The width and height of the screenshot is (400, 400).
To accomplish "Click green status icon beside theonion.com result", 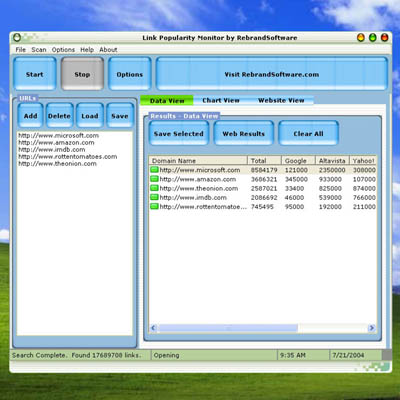I will tap(154, 188).
